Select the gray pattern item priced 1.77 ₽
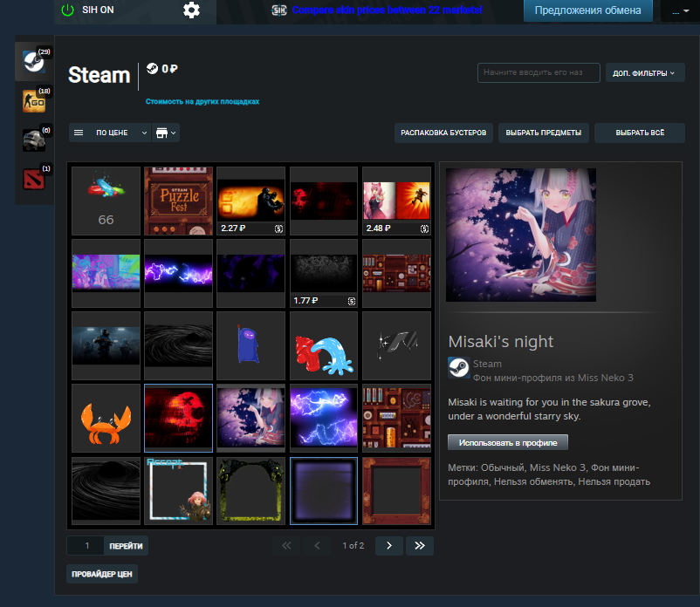This screenshot has height=607, width=700. click(x=324, y=273)
